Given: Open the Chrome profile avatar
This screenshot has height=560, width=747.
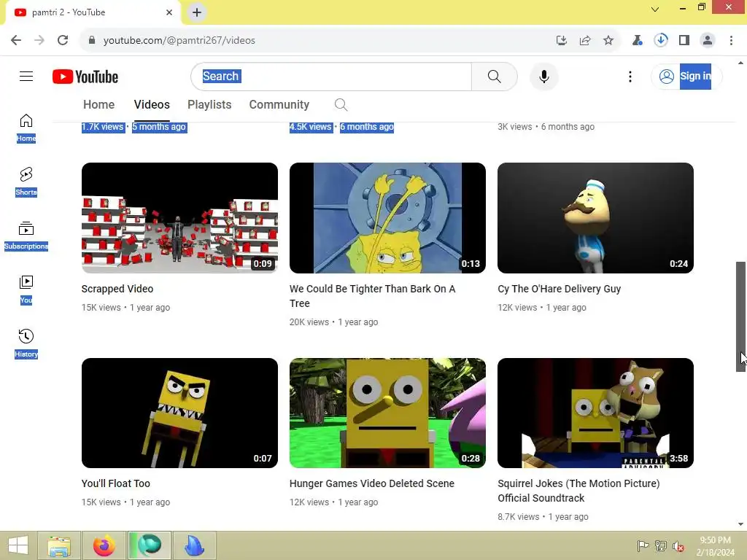Looking at the screenshot, I should pos(708,41).
